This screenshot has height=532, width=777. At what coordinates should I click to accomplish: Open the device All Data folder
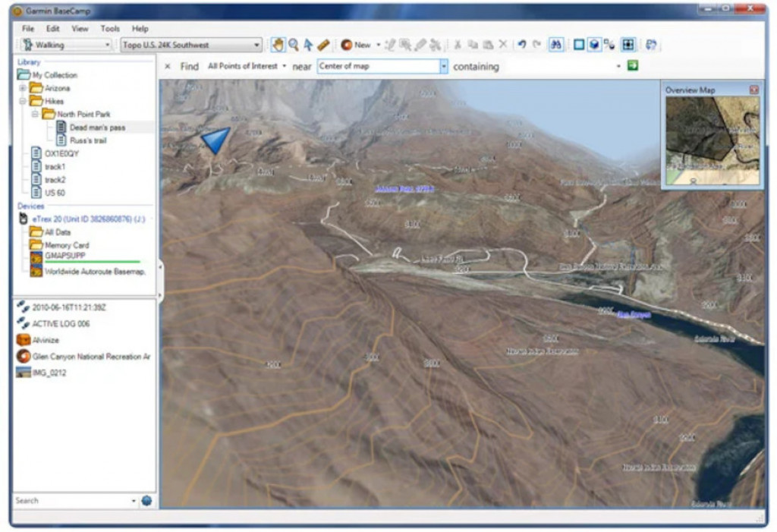pos(58,232)
